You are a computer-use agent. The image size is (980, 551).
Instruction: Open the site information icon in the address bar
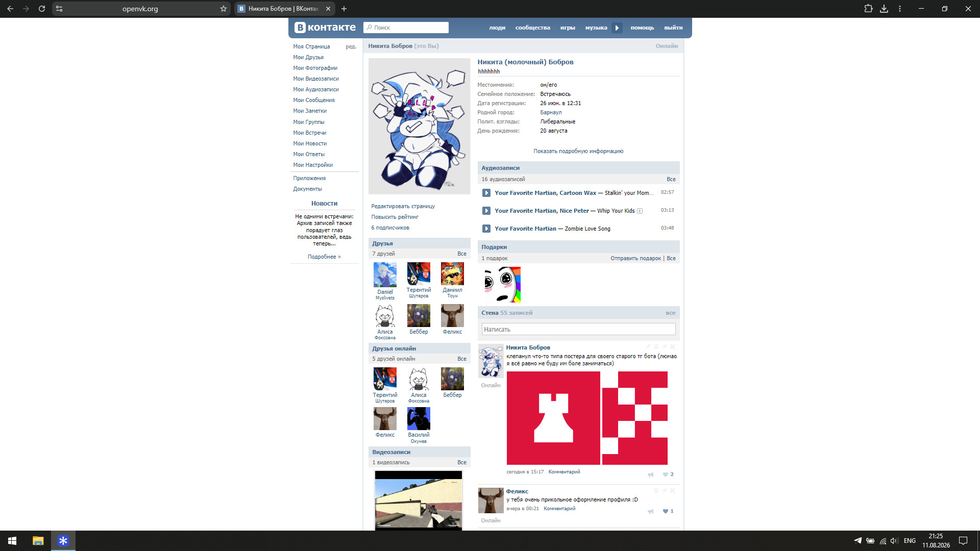(x=59, y=9)
